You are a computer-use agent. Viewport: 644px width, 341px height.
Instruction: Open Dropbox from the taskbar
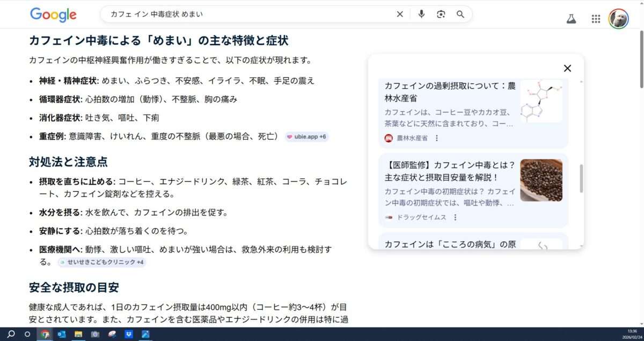[x=129, y=334]
